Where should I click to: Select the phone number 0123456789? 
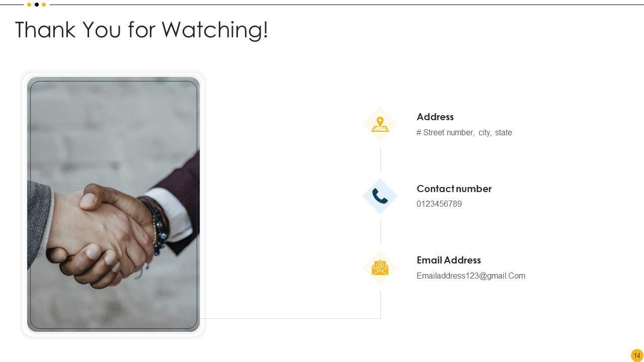point(439,204)
